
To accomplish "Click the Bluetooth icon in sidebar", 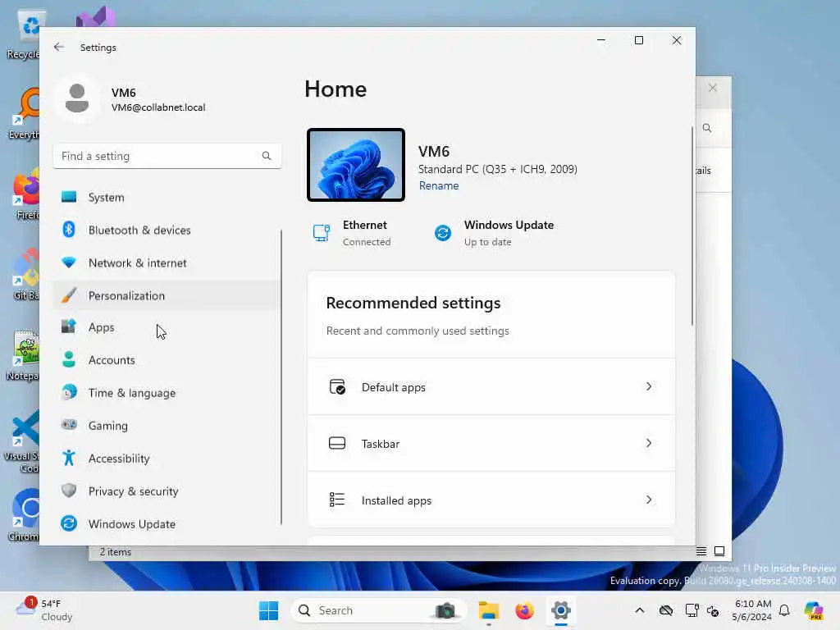I will tap(69, 230).
